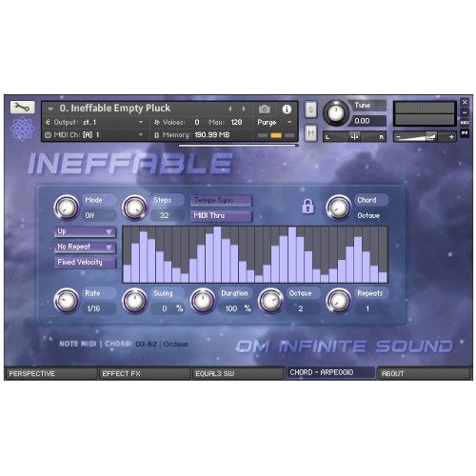Click the AUX button at right edge
This screenshot has width=476, height=476.
(x=465, y=123)
